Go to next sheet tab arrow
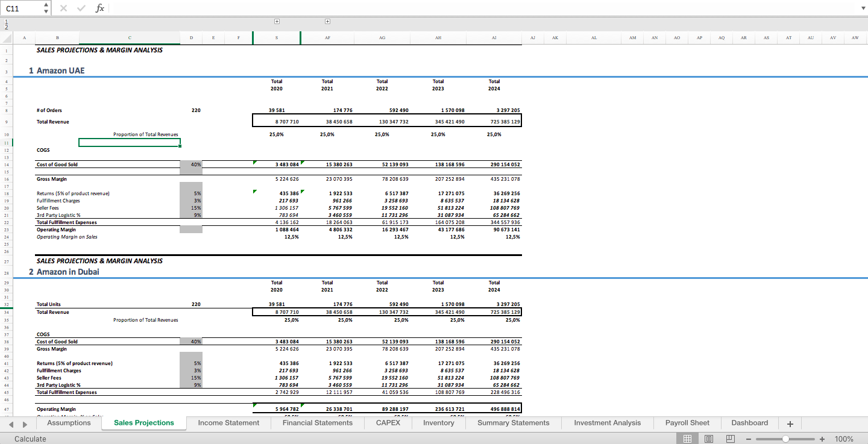The width and height of the screenshot is (868, 444). tap(25, 424)
